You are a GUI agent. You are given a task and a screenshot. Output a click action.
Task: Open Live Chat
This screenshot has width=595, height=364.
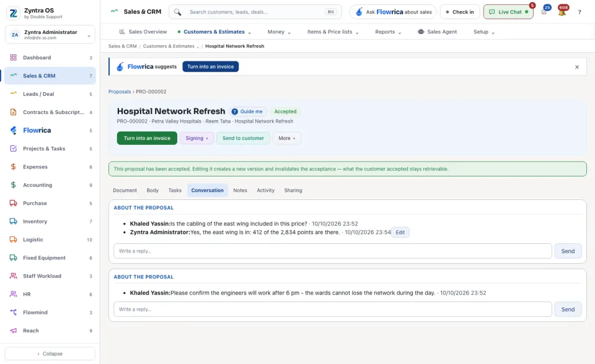pos(508,12)
